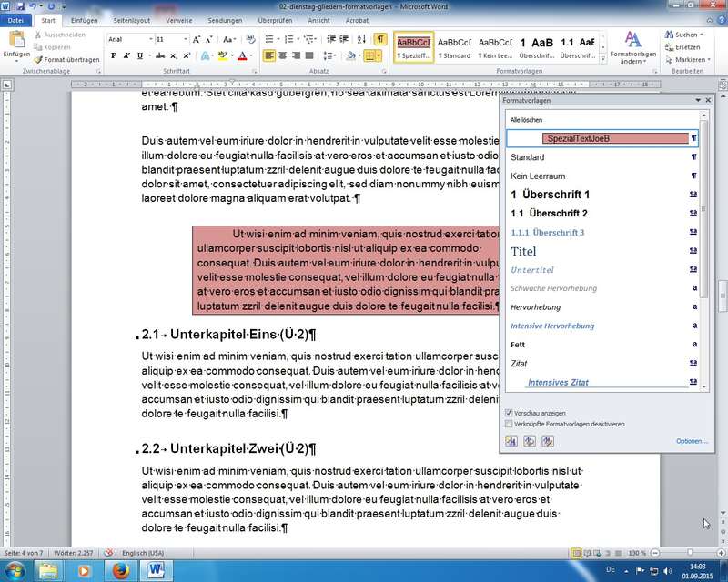Open the style inspector icon
This screenshot has width=728, height=582.
point(530,441)
